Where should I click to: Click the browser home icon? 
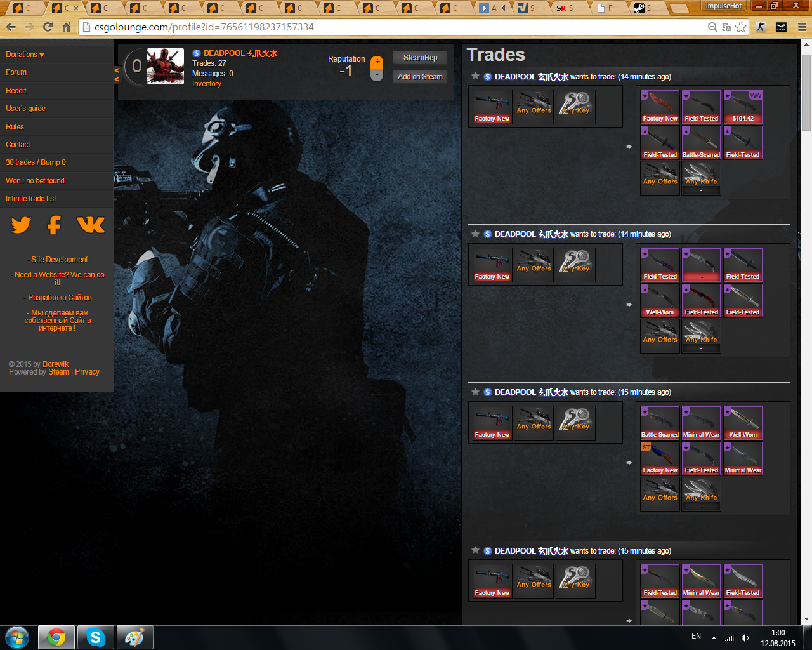[66, 27]
